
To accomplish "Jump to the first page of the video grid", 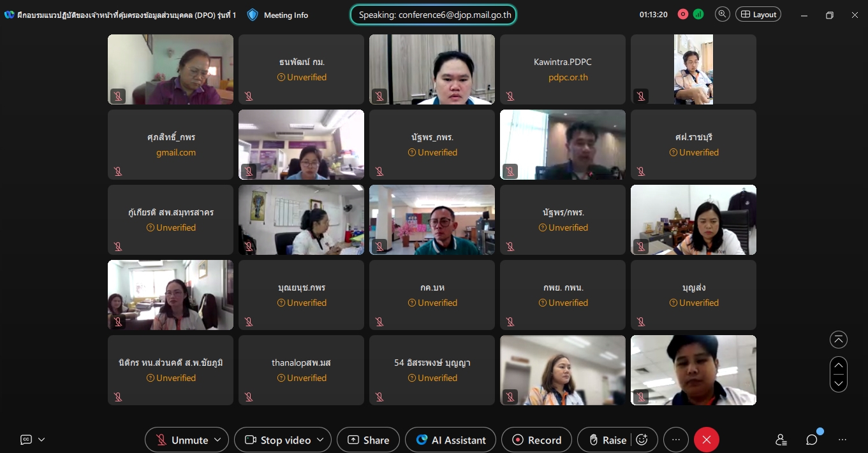I will [x=839, y=340].
